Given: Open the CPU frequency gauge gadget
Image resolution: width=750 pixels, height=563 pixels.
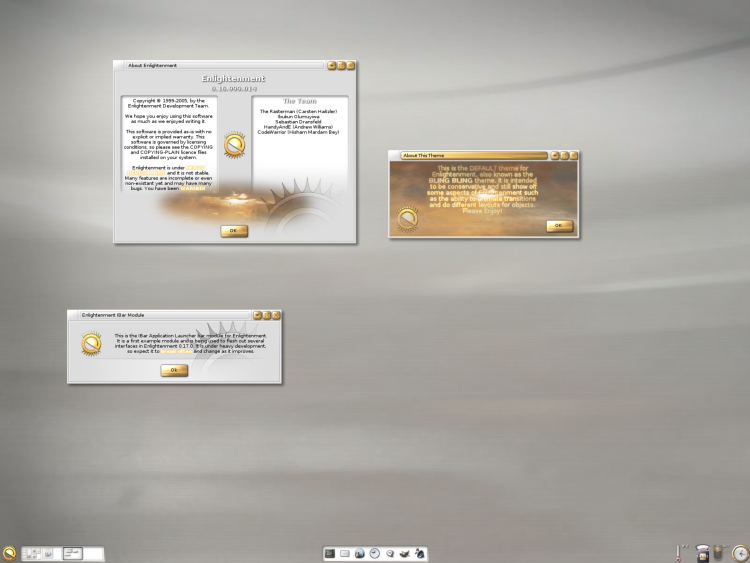Looking at the screenshot, I should point(702,553).
